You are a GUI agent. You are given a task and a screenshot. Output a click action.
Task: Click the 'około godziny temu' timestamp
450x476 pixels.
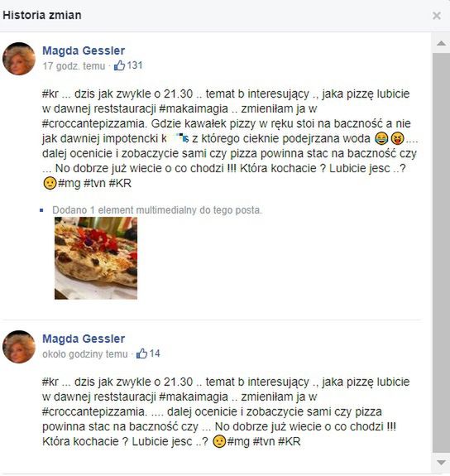click(x=85, y=354)
